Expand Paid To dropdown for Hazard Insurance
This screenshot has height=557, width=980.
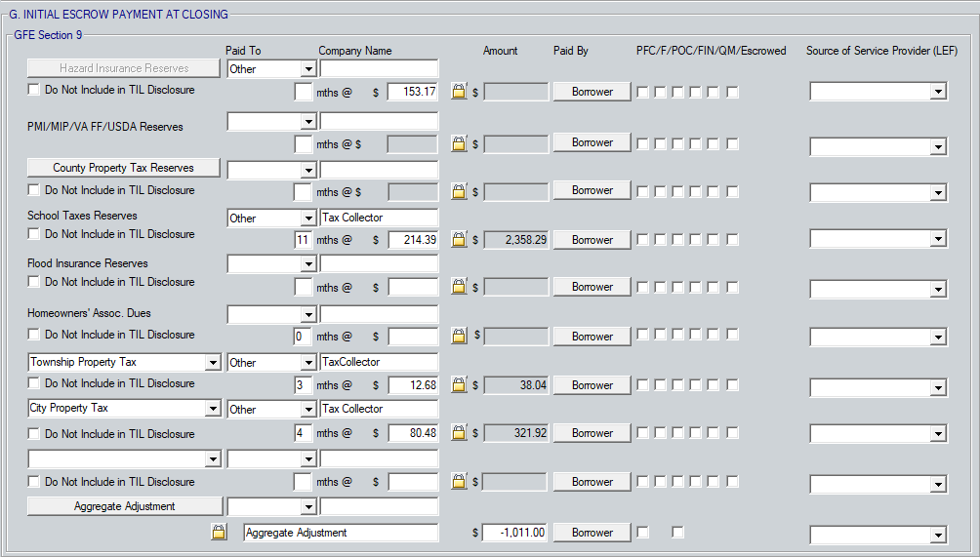(307, 70)
